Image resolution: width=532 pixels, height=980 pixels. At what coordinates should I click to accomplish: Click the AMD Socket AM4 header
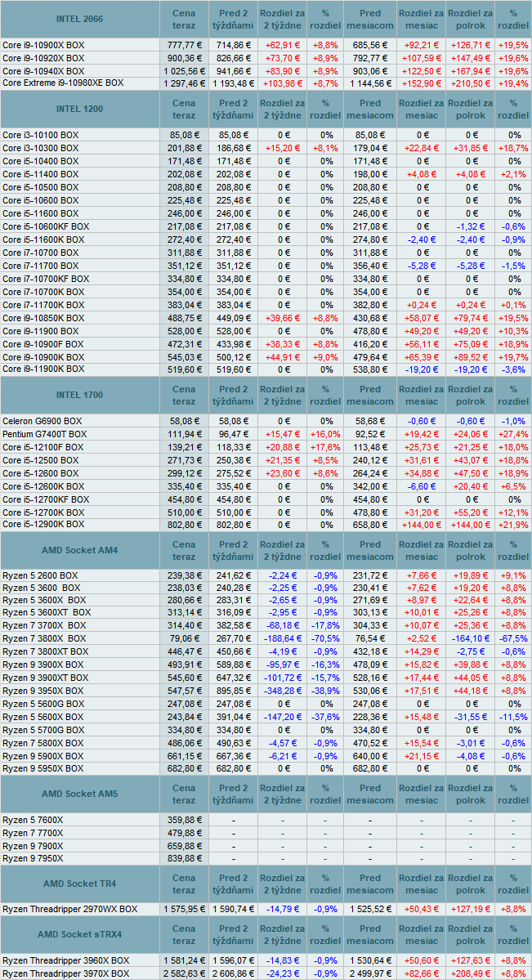click(80, 551)
